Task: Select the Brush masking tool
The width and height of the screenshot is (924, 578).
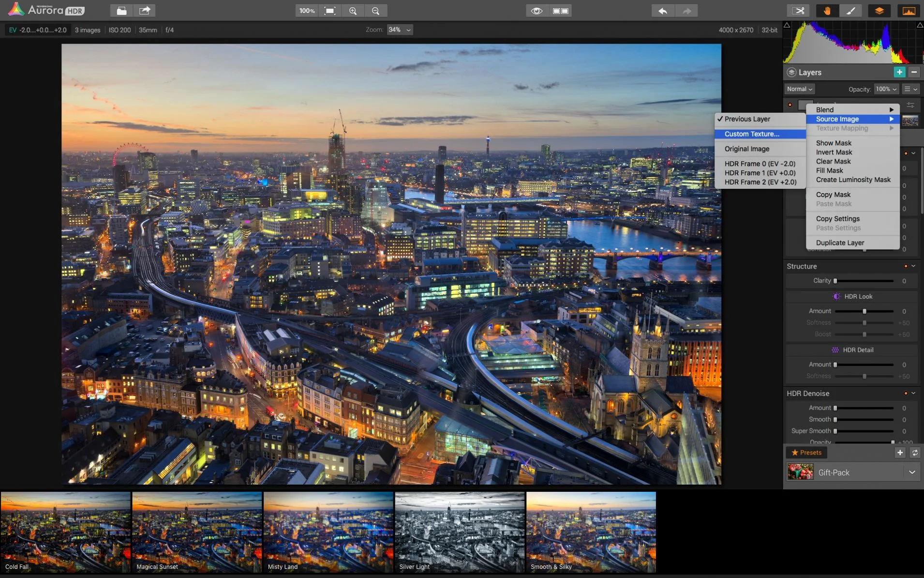Action: (x=850, y=11)
